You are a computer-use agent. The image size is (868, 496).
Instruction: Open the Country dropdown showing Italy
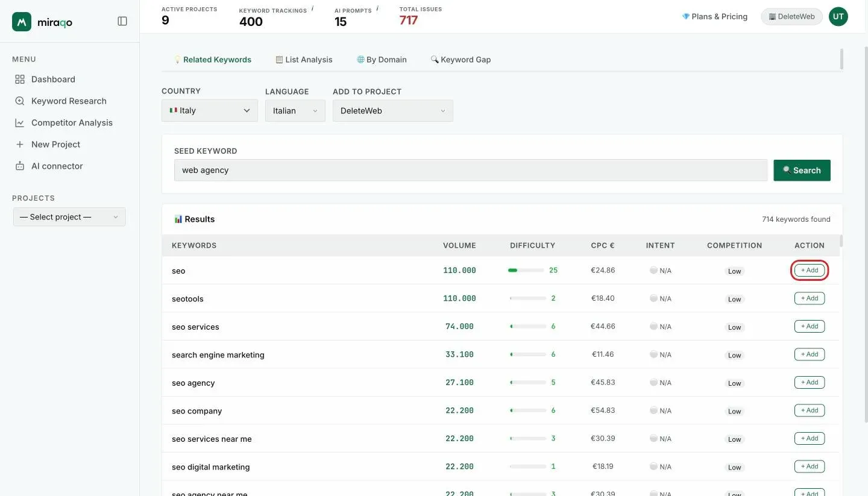coord(210,110)
